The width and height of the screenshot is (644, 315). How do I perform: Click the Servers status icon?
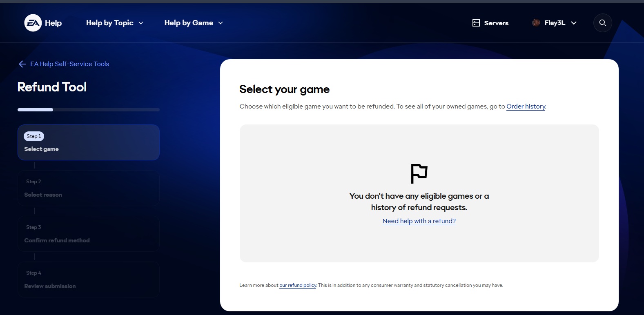476,23
